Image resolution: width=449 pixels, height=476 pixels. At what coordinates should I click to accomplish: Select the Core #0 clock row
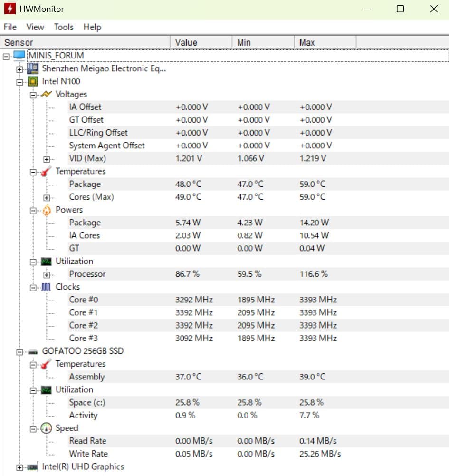click(84, 300)
